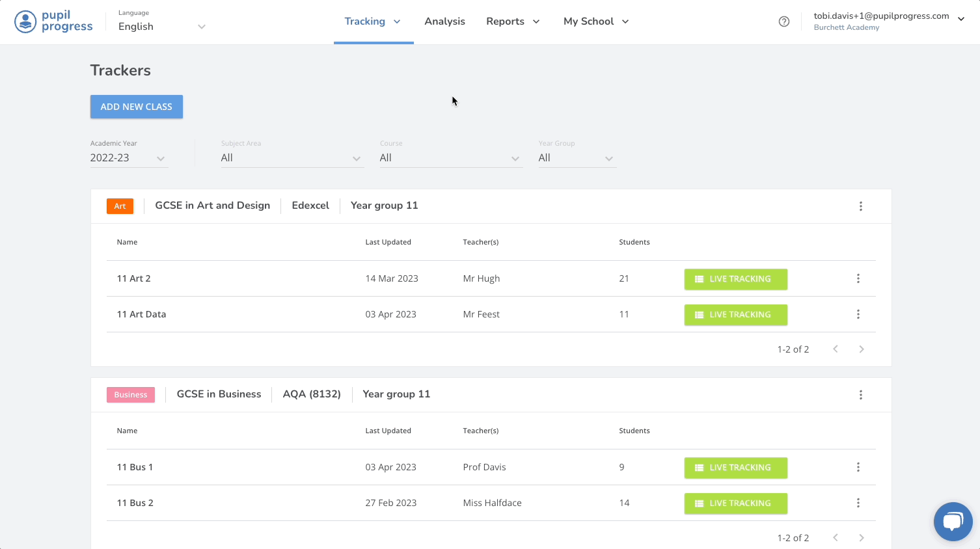980x549 pixels.
Task: Expand the Subject Area filter
Action: click(291, 158)
